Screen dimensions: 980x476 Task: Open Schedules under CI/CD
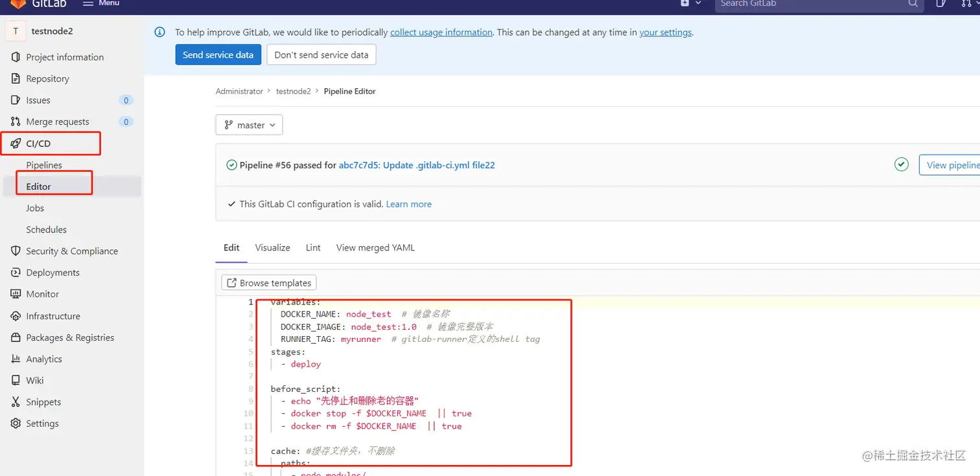click(x=46, y=229)
